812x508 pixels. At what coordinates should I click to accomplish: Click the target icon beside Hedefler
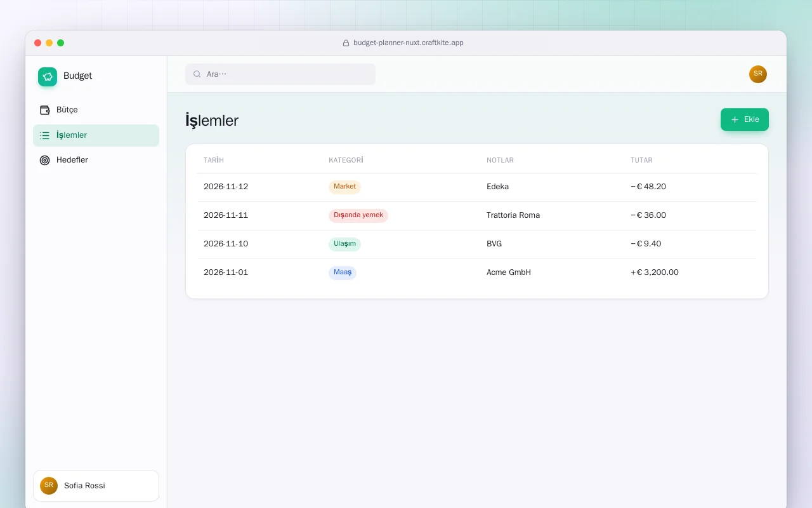click(x=44, y=160)
